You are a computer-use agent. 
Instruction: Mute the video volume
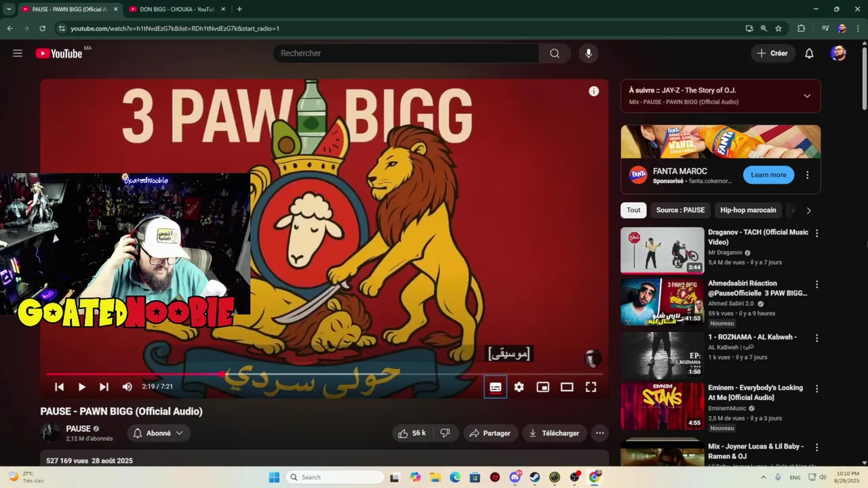pyautogui.click(x=127, y=387)
